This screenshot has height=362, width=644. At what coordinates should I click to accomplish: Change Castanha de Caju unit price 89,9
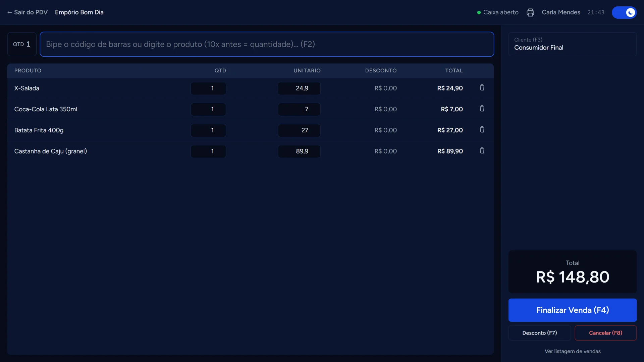pos(299,151)
